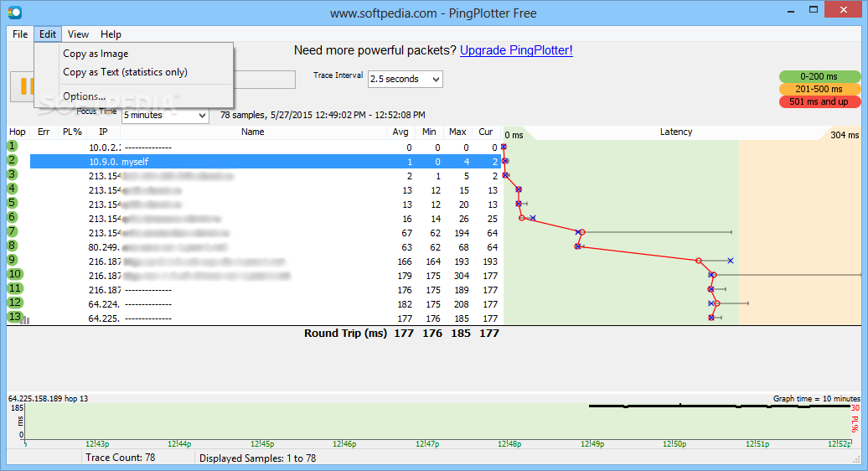Image resolution: width=868 pixels, height=471 pixels.
Task: Click the 12:49p mark on time graph
Action: 592,444
